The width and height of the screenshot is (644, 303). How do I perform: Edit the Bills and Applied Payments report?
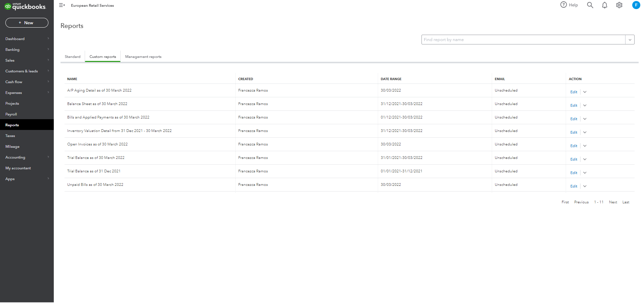[574, 119]
